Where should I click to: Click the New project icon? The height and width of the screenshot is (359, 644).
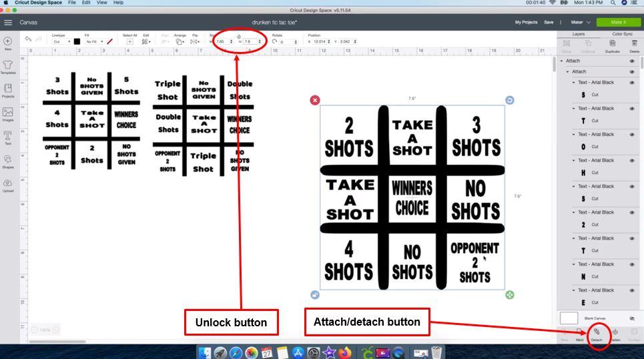tap(8, 42)
